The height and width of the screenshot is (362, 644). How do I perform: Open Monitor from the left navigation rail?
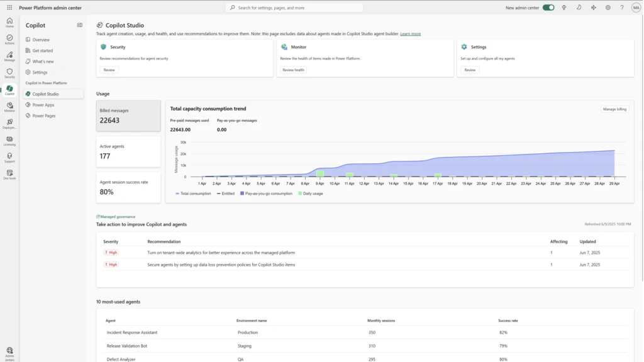(x=9, y=107)
